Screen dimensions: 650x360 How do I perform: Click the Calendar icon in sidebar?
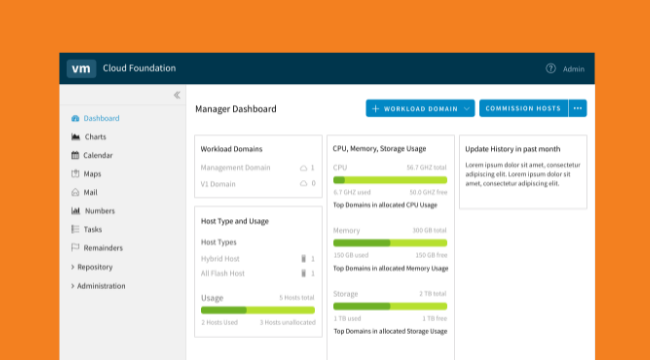[x=75, y=155]
